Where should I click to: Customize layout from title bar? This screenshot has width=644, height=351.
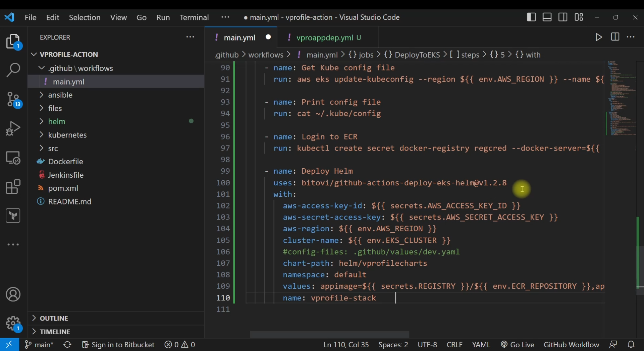tap(579, 17)
